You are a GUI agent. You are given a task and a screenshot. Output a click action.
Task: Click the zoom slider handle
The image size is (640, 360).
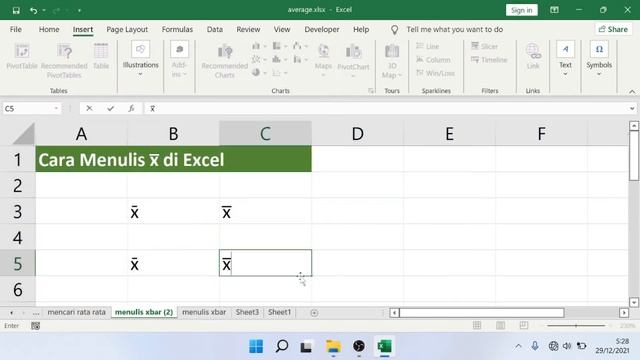[576, 326]
